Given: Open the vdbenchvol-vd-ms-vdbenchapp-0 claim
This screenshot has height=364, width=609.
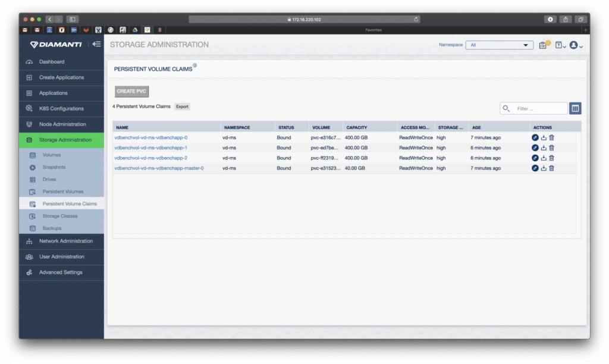Looking at the screenshot, I should point(150,137).
